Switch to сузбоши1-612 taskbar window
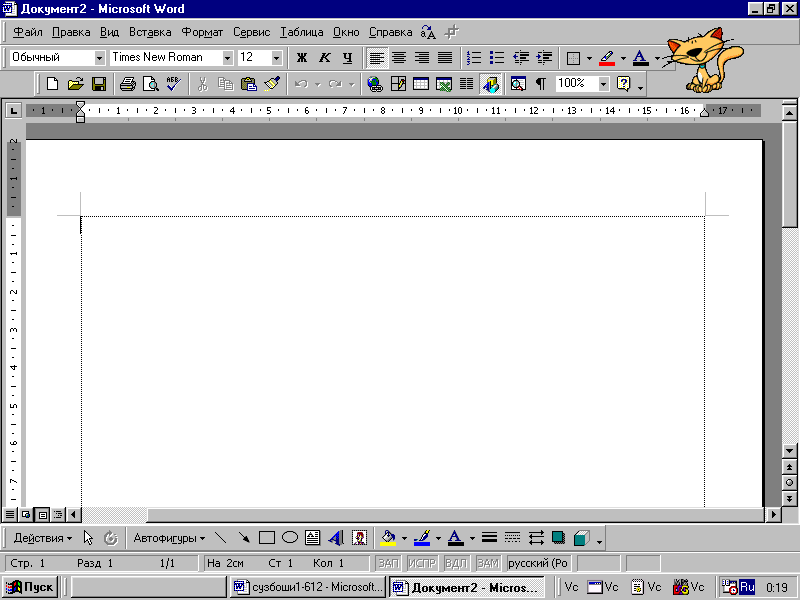The height and width of the screenshot is (600, 800). point(308,587)
